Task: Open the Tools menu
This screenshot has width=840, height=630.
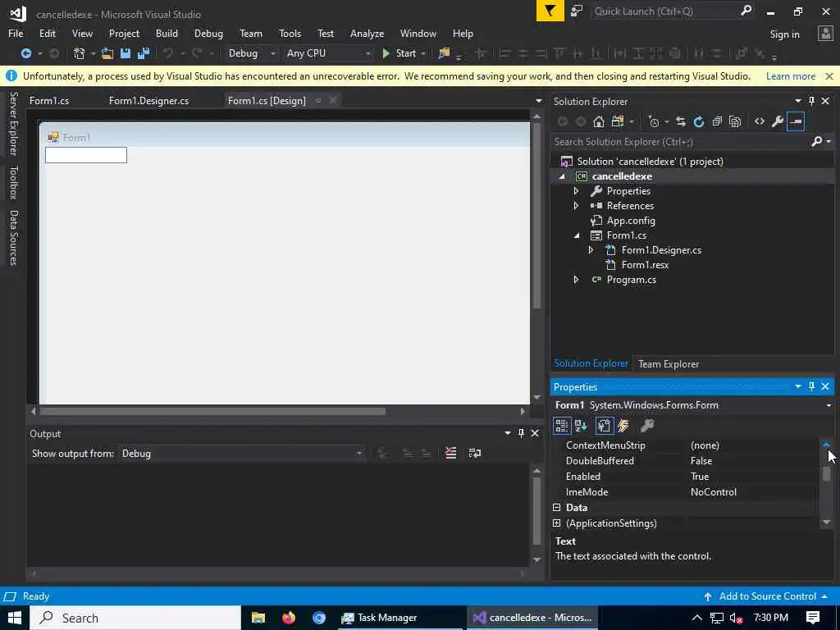Action: coord(290,33)
